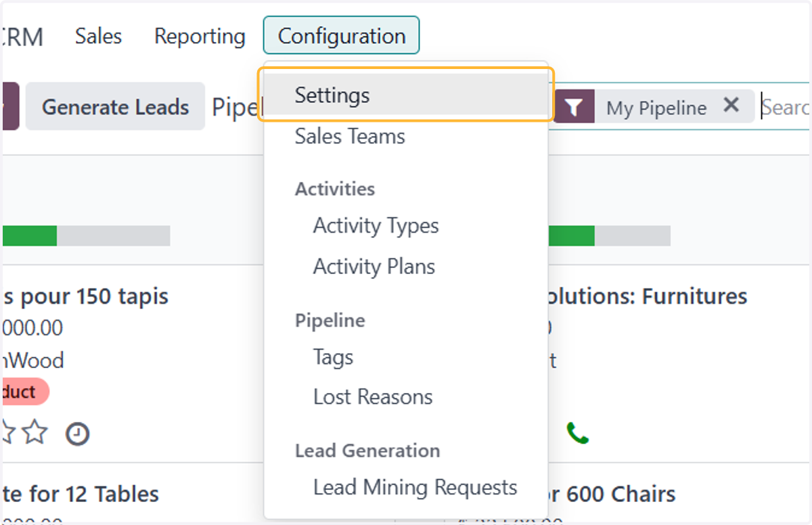Screen dimensions: 812x525
Task: Click the Generate Leads button
Action: 116,107
